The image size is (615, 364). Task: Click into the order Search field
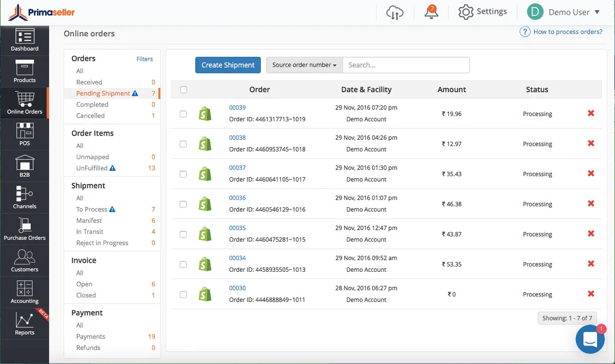[405, 65]
